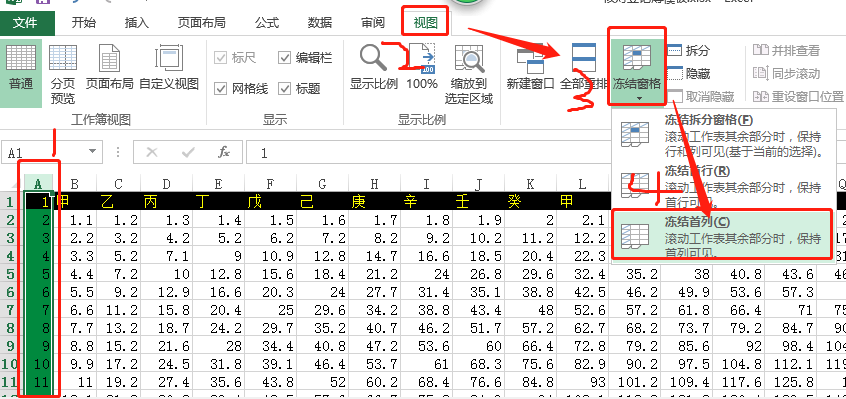The image size is (846, 399).
Task: Switch to the 开始 Home tab
Action: (x=84, y=23)
